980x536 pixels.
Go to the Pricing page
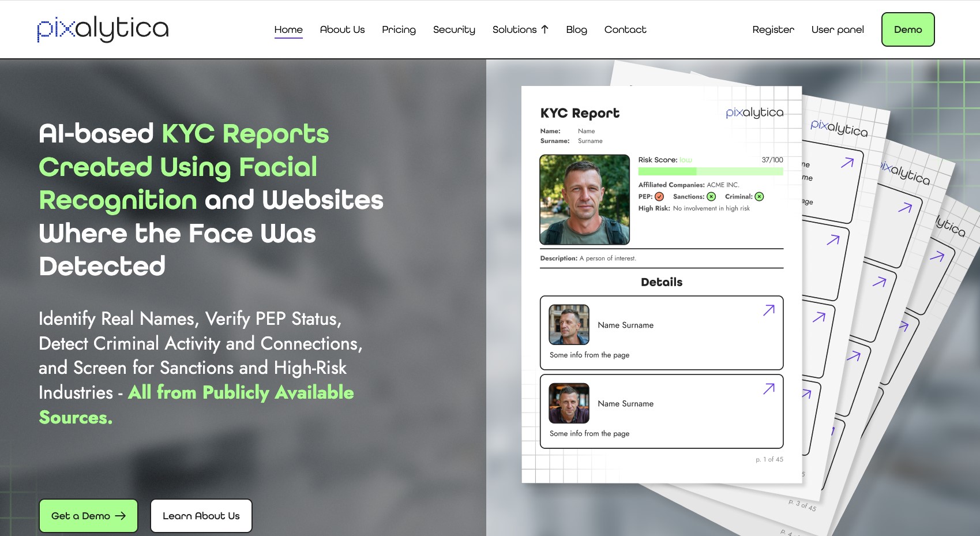point(399,29)
